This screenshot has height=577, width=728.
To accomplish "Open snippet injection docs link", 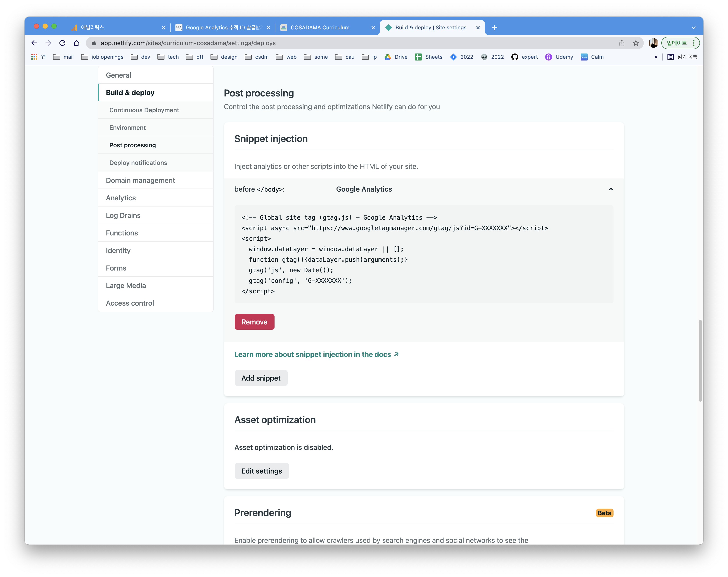I will (316, 354).
